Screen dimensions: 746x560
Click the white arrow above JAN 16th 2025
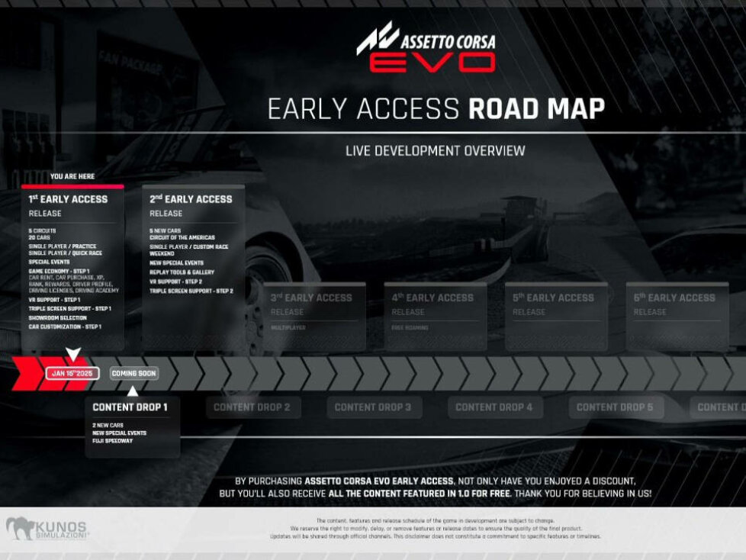[x=72, y=355]
